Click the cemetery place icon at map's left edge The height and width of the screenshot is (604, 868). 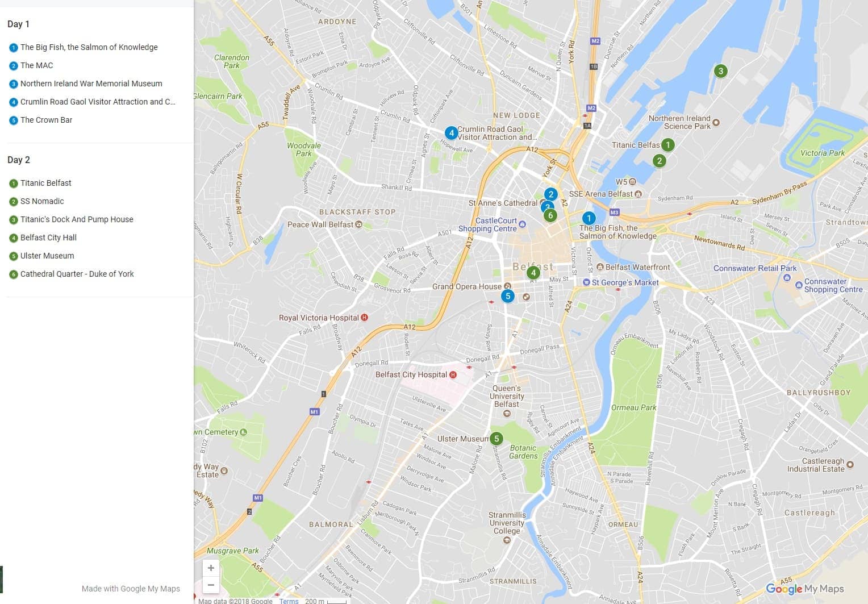click(244, 432)
